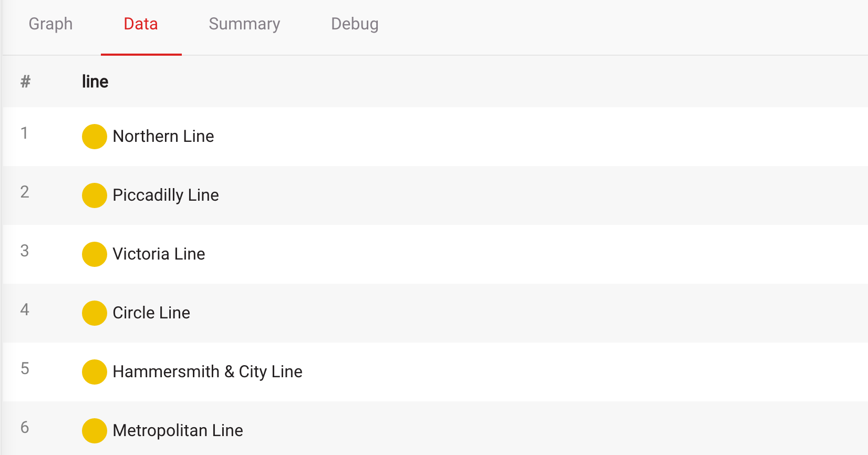
Task: Click the Northern Line label
Action: tap(163, 137)
